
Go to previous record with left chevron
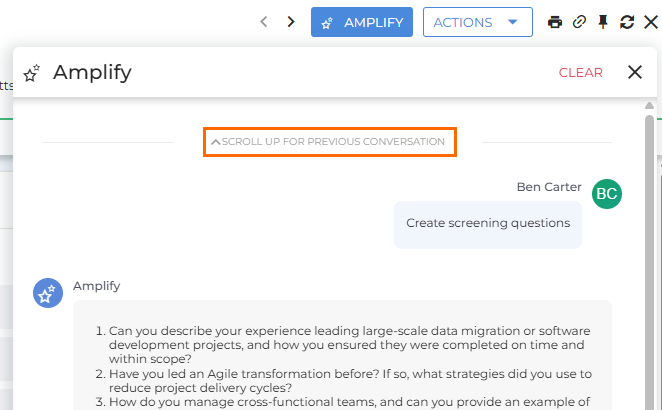(264, 22)
